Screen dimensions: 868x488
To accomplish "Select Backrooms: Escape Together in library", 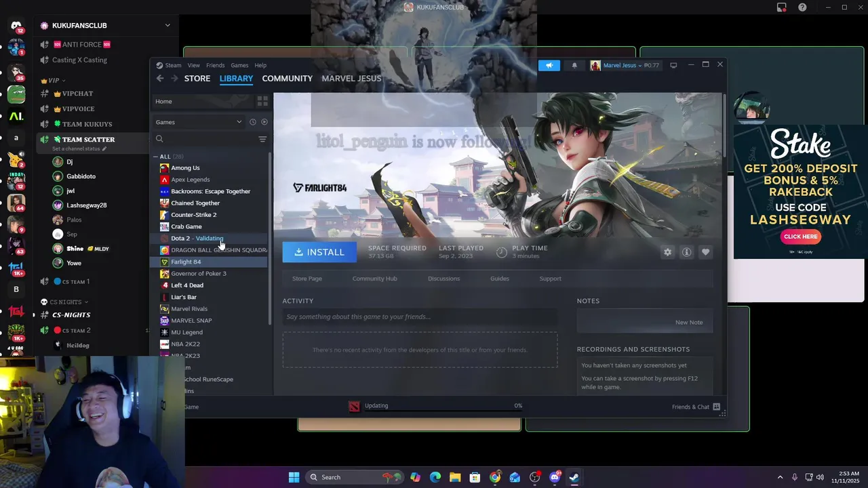I will tap(210, 191).
